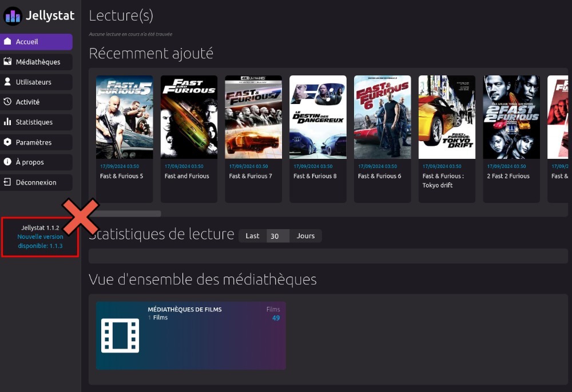The image size is (572, 392).
Task: Click the Déconnexion logout icon
Action: (7, 182)
